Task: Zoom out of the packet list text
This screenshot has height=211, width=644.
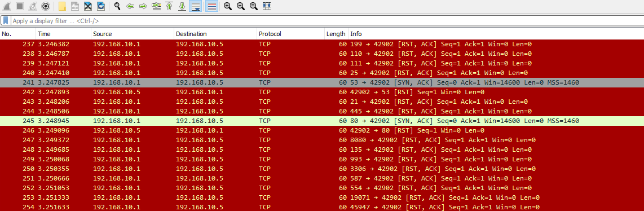Action: [241, 6]
